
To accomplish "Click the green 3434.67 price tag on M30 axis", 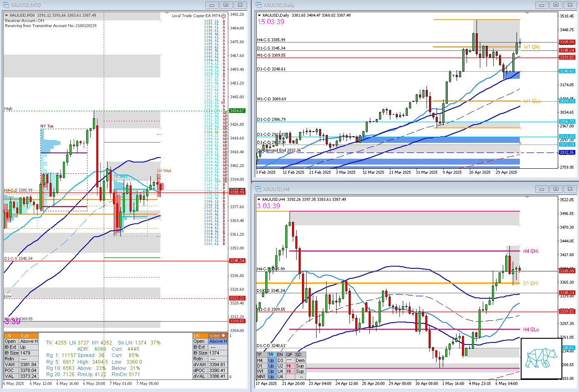I will point(237,111).
